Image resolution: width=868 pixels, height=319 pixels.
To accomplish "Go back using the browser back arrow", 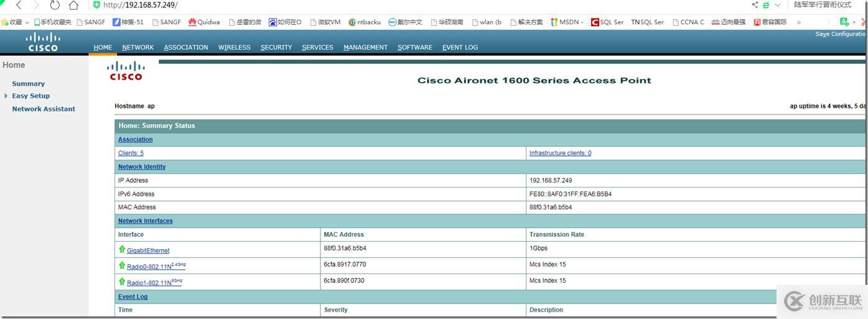I will (19, 5).
